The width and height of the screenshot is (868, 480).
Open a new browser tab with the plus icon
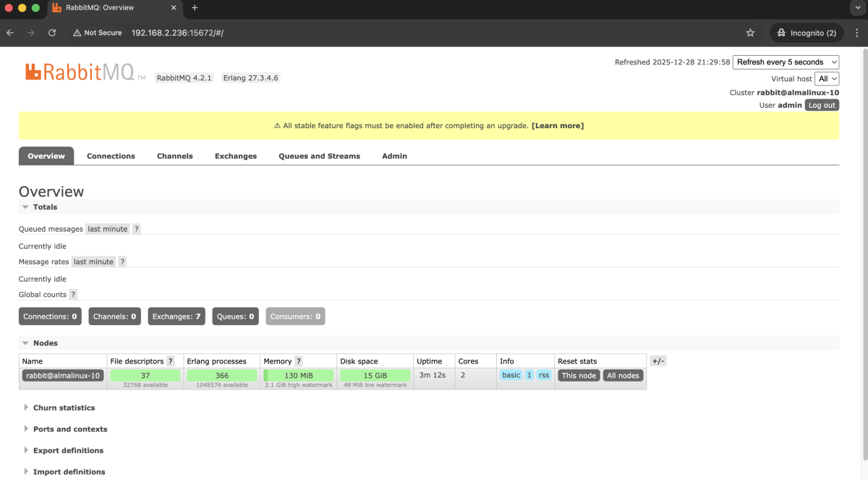pos(195,8)
